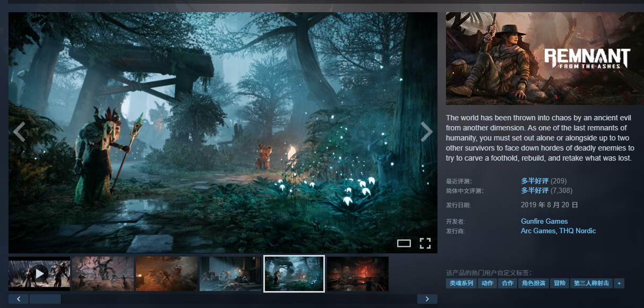Play the trailer video thumbnail

(39, 274)
